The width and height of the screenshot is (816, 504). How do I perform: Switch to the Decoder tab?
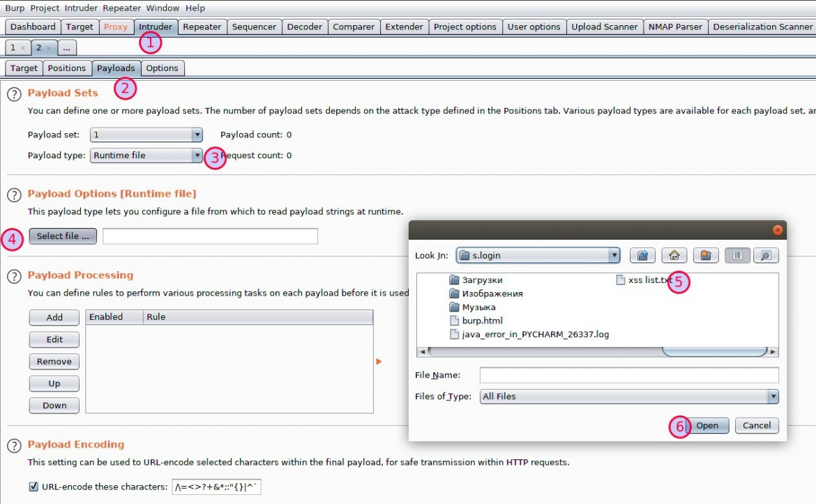point(305,26)
